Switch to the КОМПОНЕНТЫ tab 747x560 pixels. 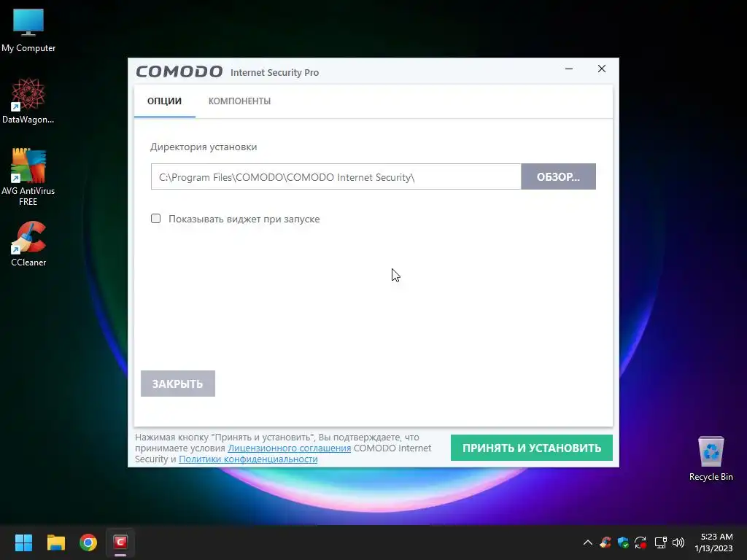point(239,101)
